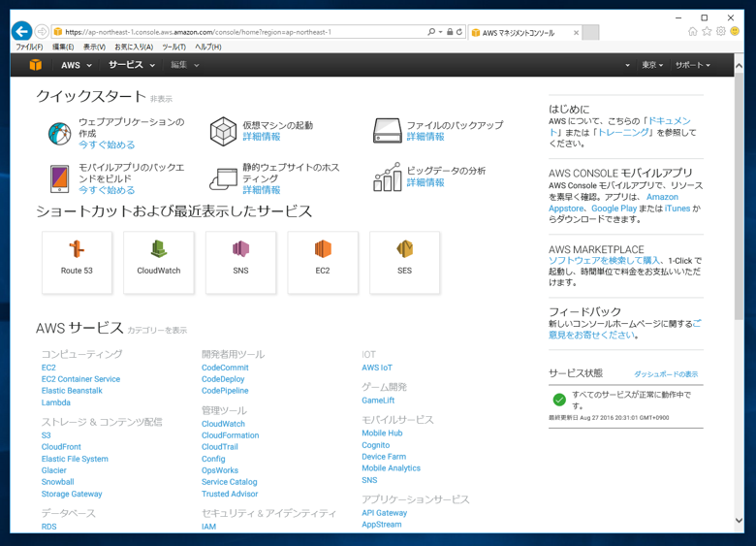Click the ソフトウェアを検索して購入 marketplace link
This screenshot has height=546, width=756.
click(x=604, y=261)
